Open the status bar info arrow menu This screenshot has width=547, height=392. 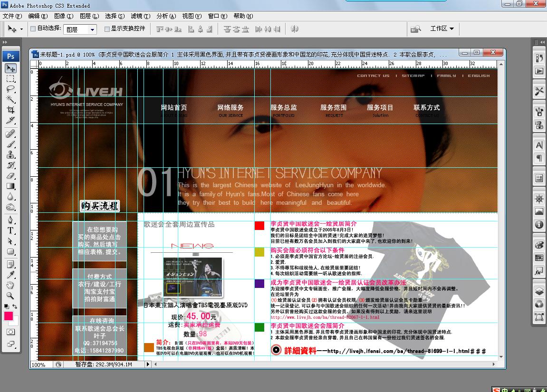click(148, 364)
